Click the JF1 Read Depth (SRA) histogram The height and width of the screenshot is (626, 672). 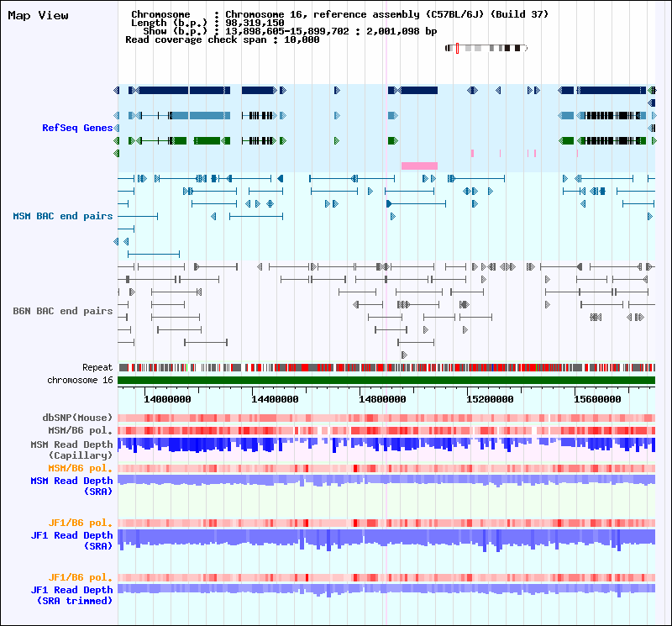coord(386,540)
